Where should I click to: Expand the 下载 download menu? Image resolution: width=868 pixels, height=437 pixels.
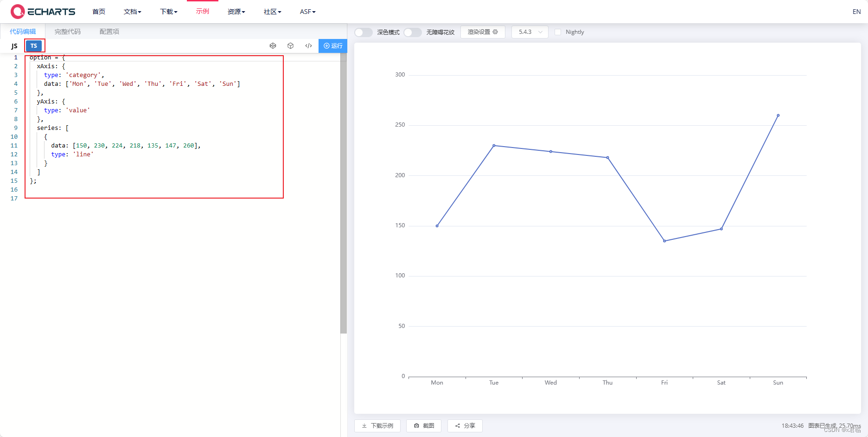(x=168, y=12)
